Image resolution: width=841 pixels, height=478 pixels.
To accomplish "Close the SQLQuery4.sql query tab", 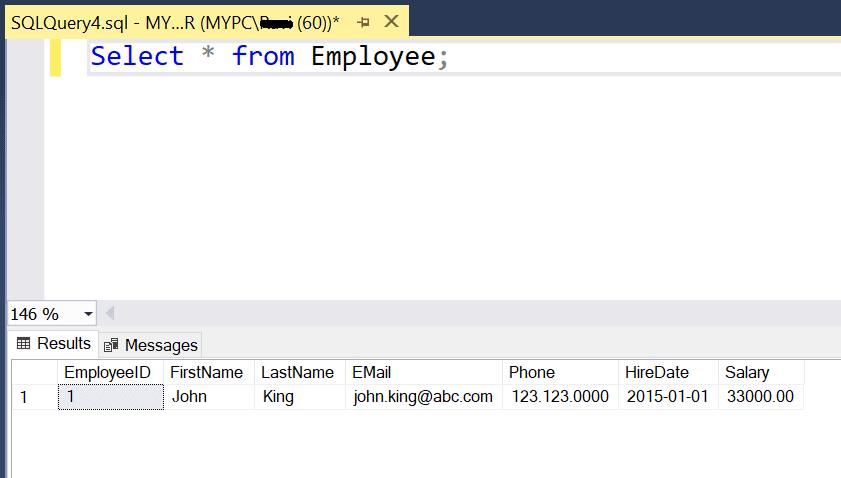I will point(391,21).
